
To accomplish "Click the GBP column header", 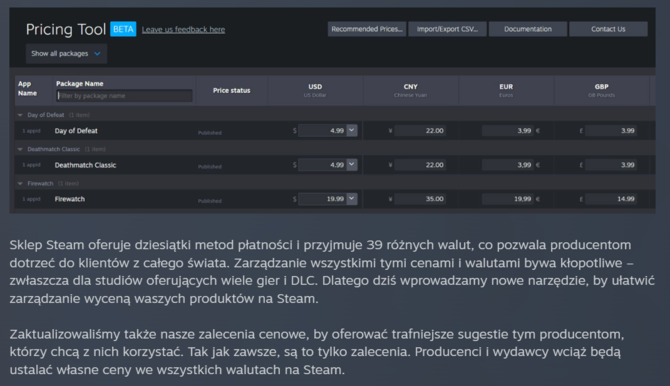I will click(602, 90).
